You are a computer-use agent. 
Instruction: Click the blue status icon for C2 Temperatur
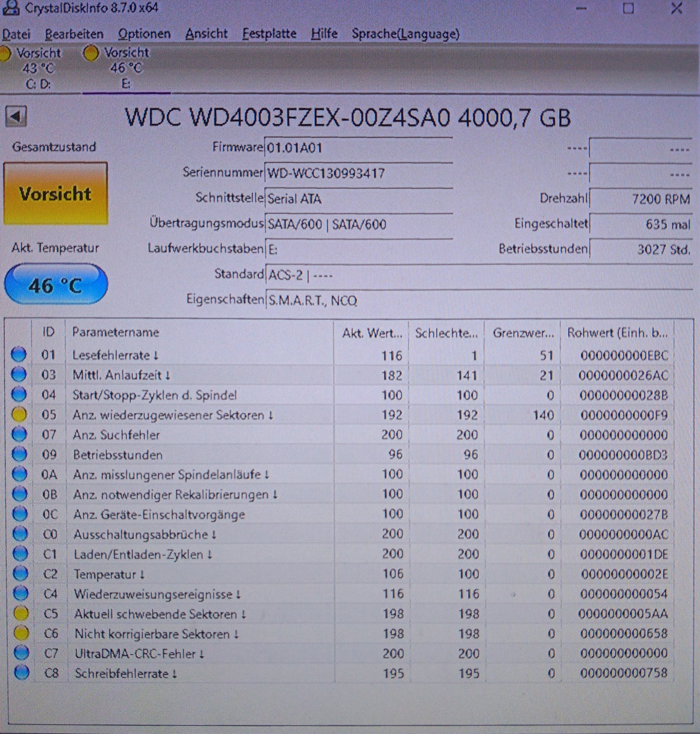point(20,574)
